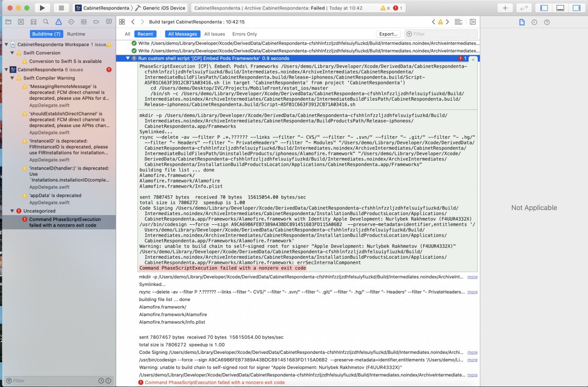The width and height of the screenshot is (588, 387).
Task: Switch to Buildtime (7) issues
Action: click(x=46, y=34)
